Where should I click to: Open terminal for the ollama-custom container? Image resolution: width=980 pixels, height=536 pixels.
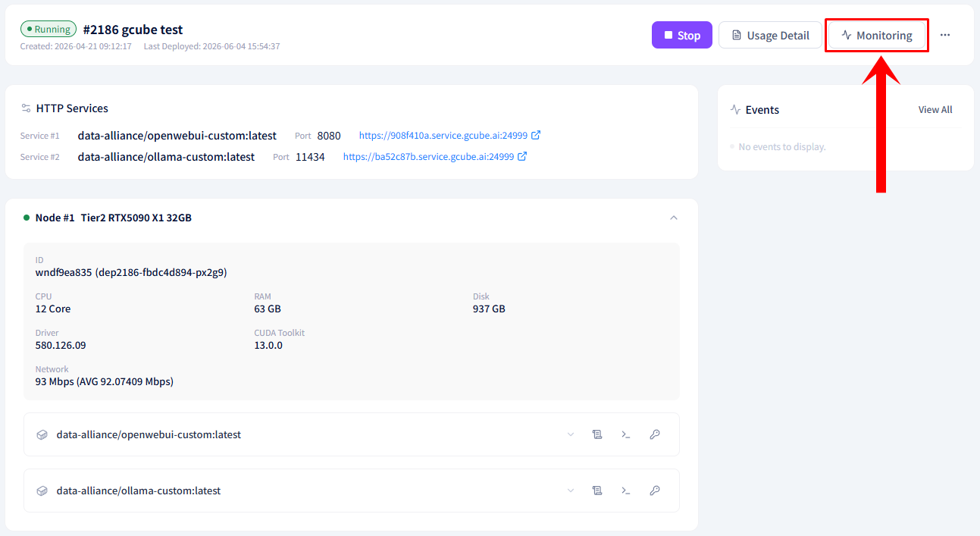(626, 491)
